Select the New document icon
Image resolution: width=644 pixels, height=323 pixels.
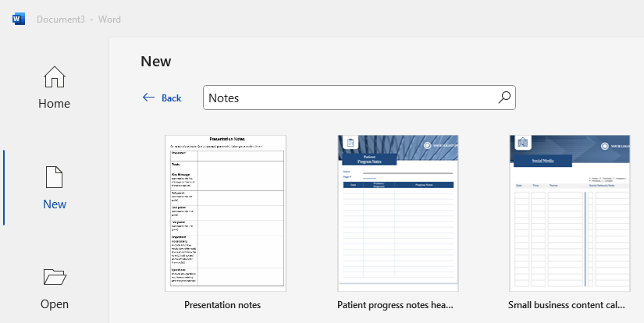point(54,177)
